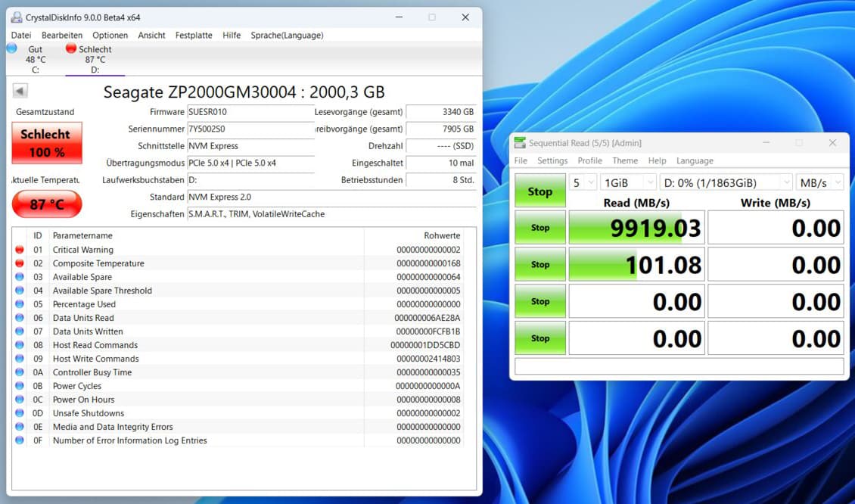
Task: Click the 101.08 read result bar
Action: pyautogui.click(x=637, y=265)
